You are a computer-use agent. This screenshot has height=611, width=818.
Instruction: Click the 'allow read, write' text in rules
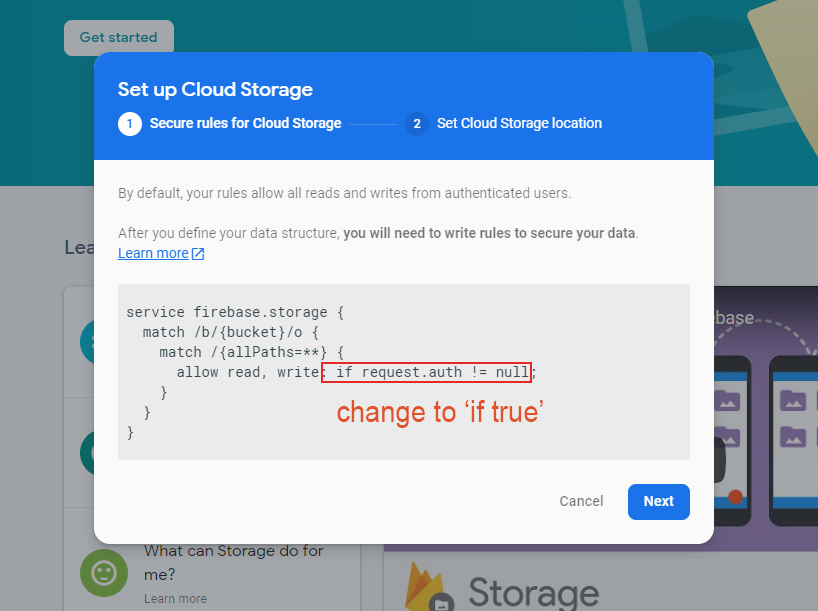coord(247,372)
